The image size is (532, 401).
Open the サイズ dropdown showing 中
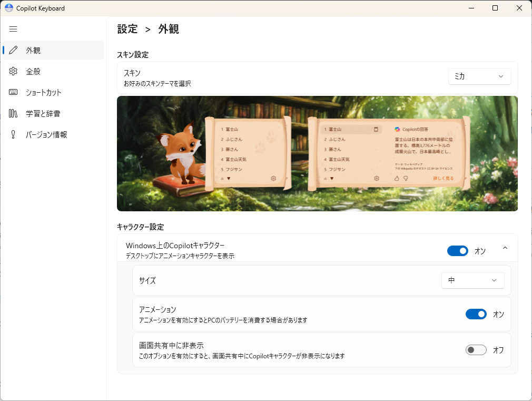coord(472,280)
